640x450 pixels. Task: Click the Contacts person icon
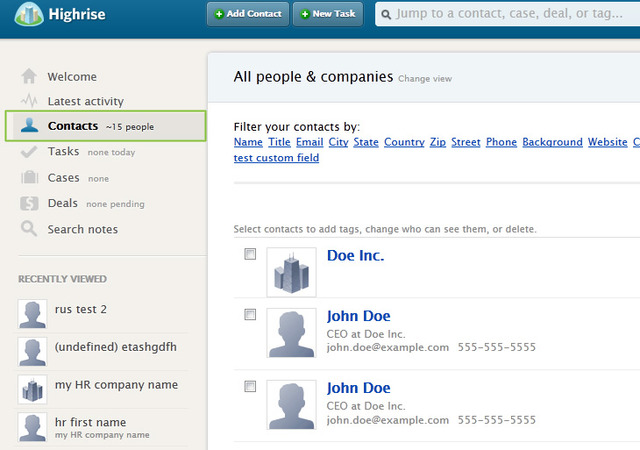29,125
